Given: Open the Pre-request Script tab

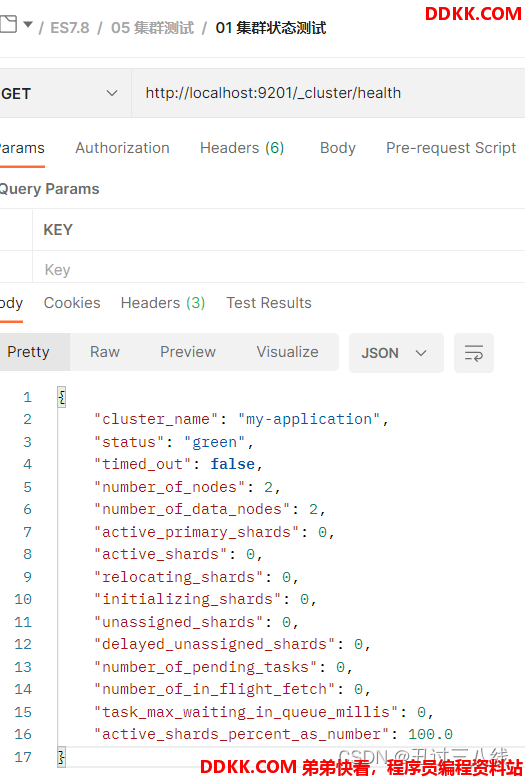Looking at the screenshot, I should click(451, 148).
